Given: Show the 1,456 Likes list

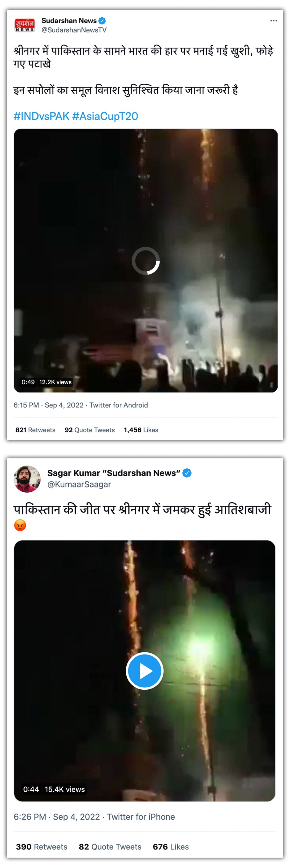Looking at the screenshot, I should (141, 430).
